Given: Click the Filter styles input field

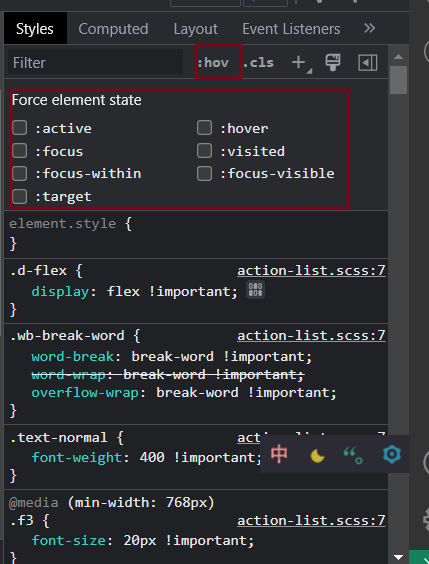Looking at the screenshot, I should point(95,63).
